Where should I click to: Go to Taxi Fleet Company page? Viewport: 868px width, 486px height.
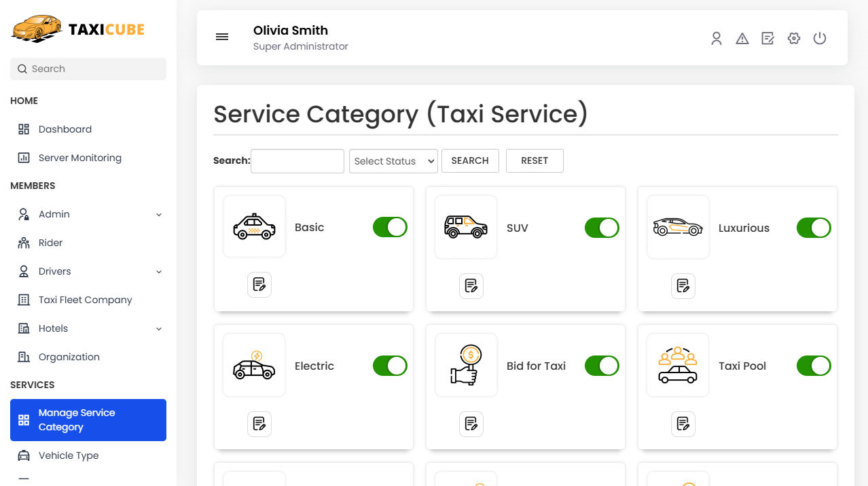click(85, 300)
